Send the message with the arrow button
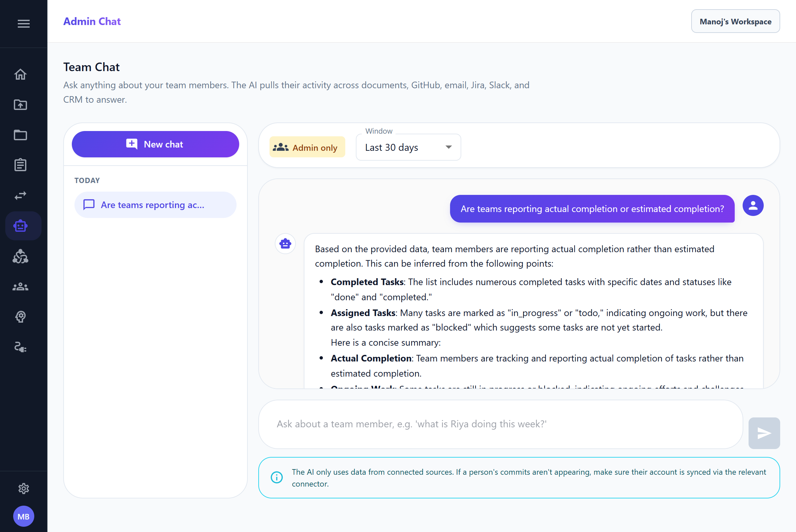This screenshot has height=532, width=796. (764, 433)
